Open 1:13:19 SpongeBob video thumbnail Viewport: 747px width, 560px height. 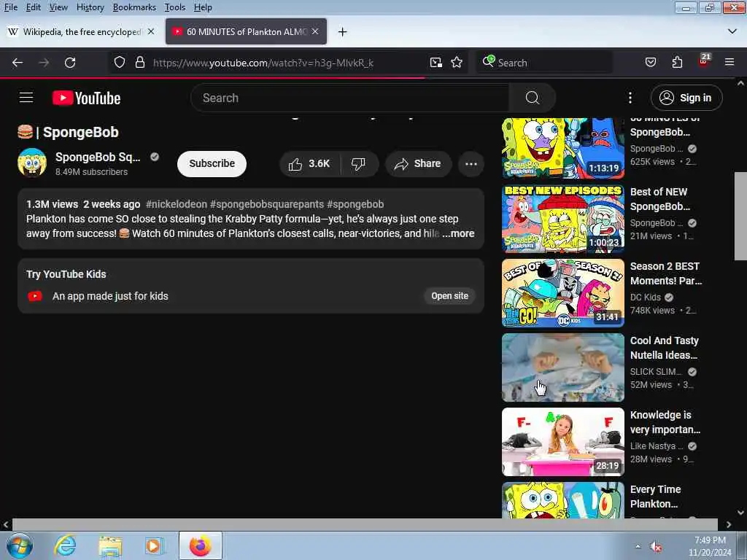pos(562,148)
